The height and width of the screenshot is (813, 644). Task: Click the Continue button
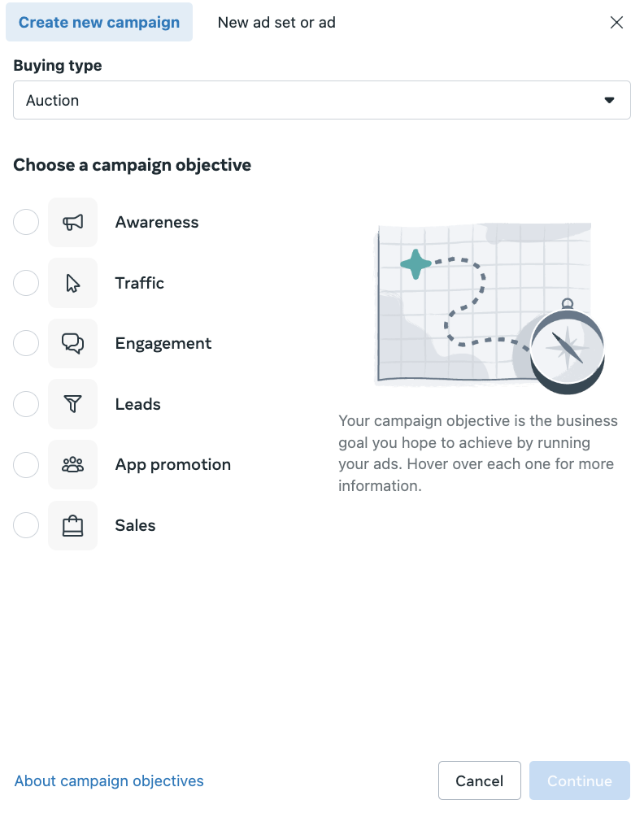(x=579, y=780)
